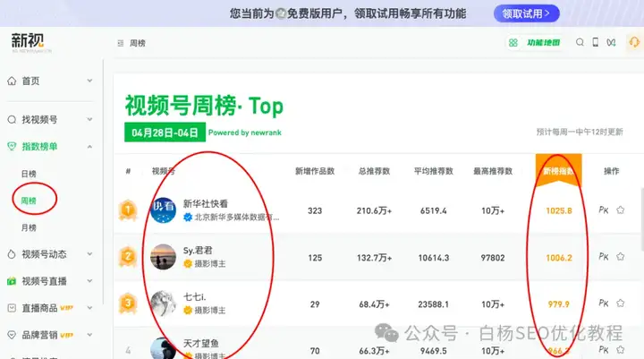Sort by 最高推荐数 column header

[x=493, y=171]
